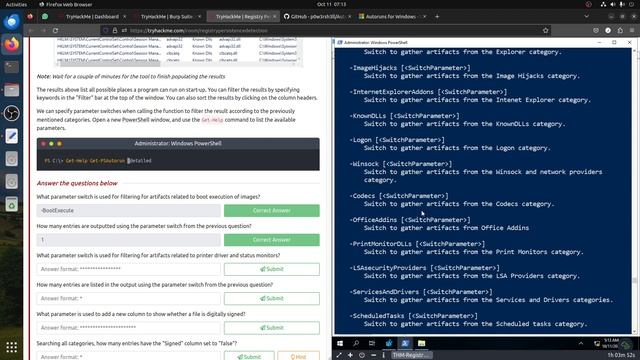
Task: Click '-LSAsecurityProviders' text in PowerShell
Action: coord(388,268)
